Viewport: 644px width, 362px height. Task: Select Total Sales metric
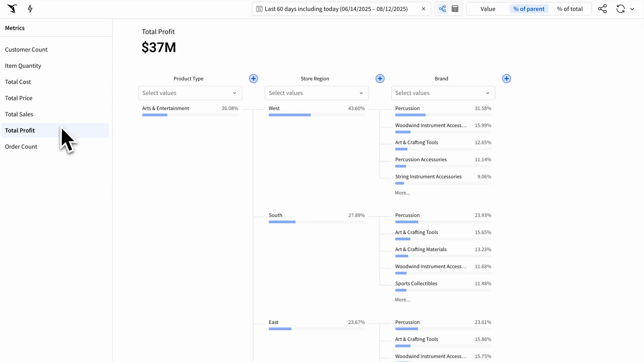(19, 114)
